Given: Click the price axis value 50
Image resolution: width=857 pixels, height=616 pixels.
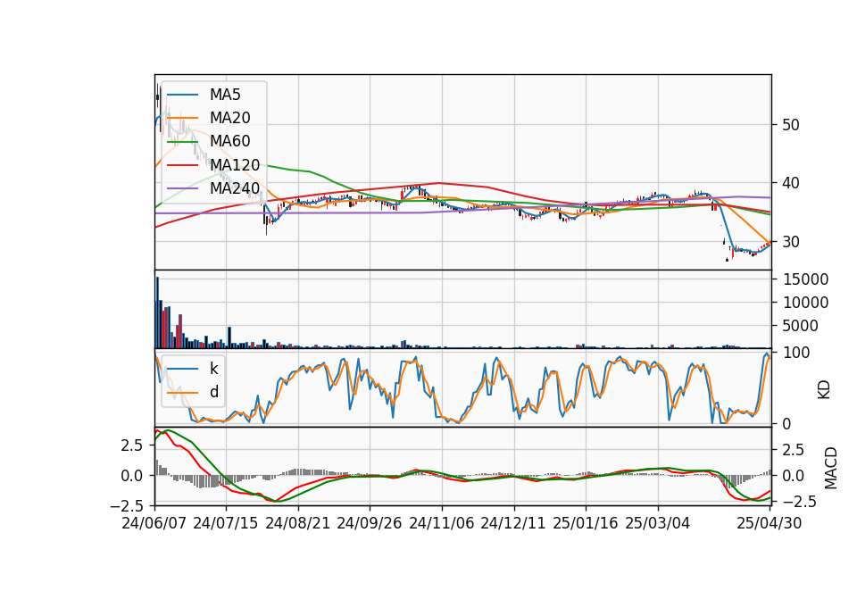Looking at the screenshot, I should (x=790, y=125).
